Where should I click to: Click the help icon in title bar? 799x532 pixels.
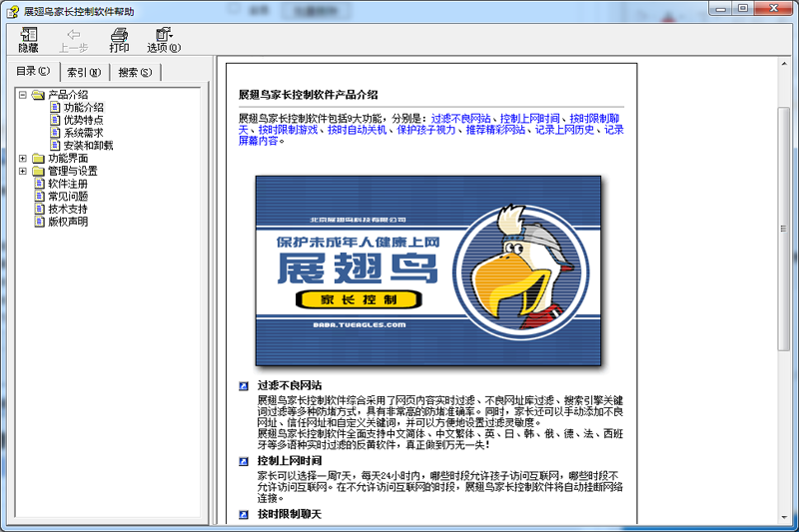point(13,11)
